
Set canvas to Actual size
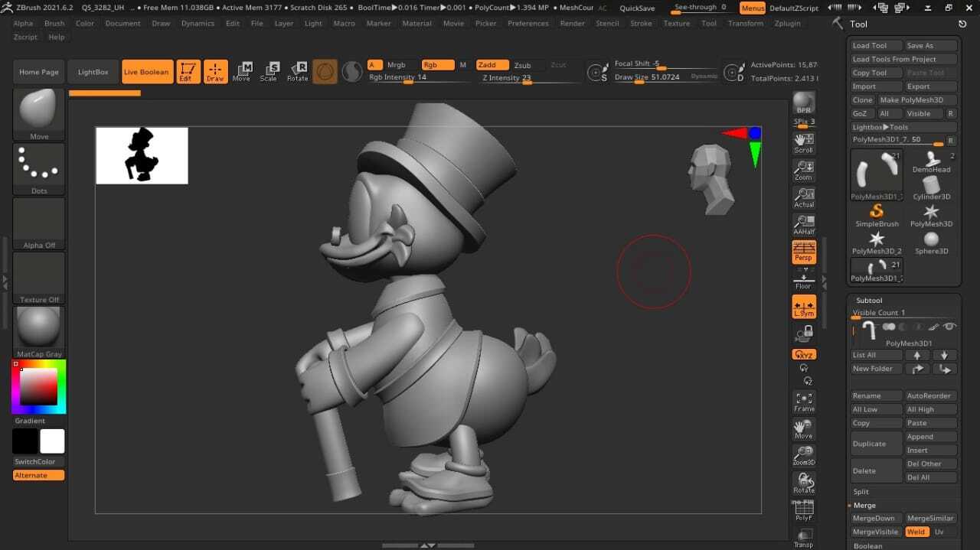pyautogui.click(x=804, y=197)
